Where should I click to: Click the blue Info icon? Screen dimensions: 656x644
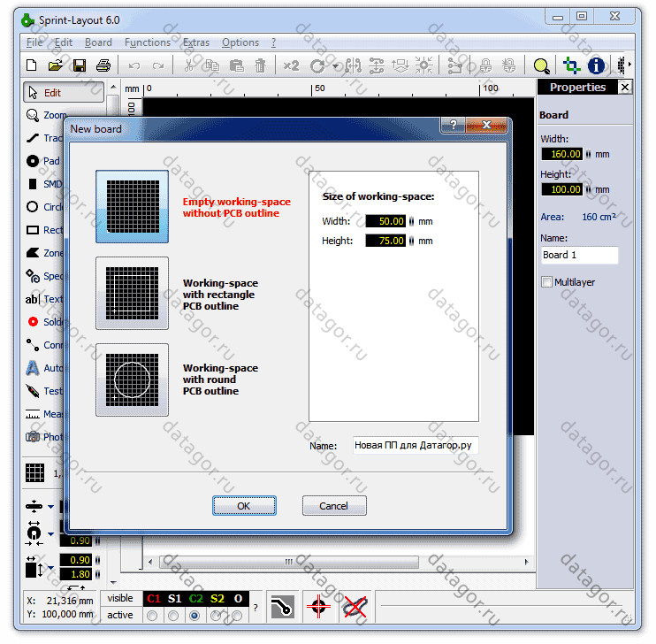pos(596,65)
